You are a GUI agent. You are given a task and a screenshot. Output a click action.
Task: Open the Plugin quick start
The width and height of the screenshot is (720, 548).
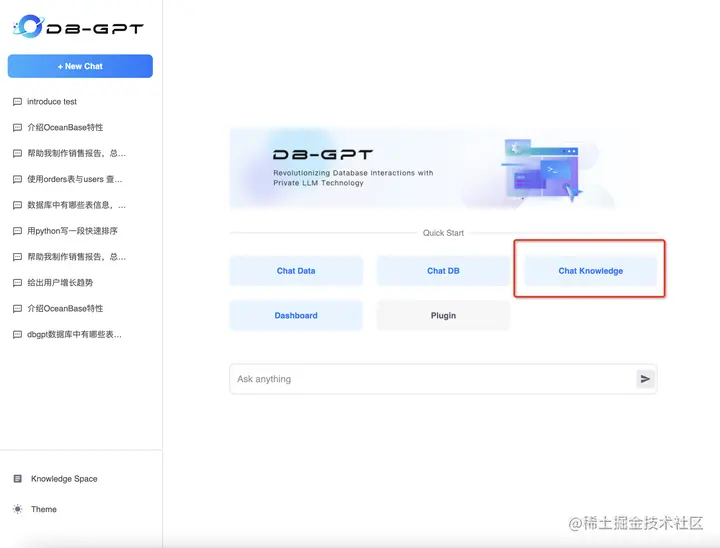(443, 316)
